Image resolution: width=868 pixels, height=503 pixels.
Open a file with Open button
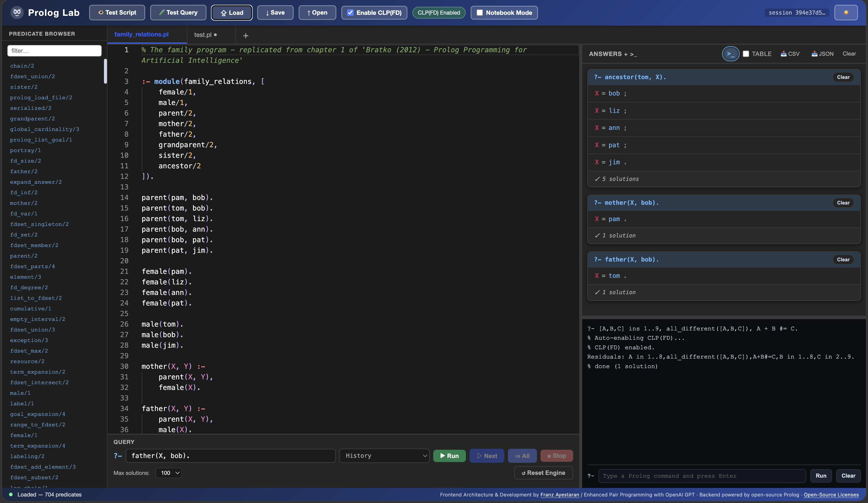coord(317,13)
